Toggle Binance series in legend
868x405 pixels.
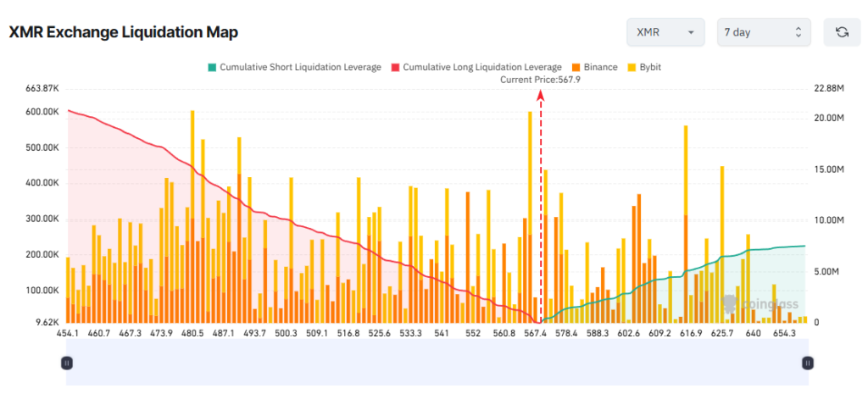pyautogui.click(x=594, y=68)
